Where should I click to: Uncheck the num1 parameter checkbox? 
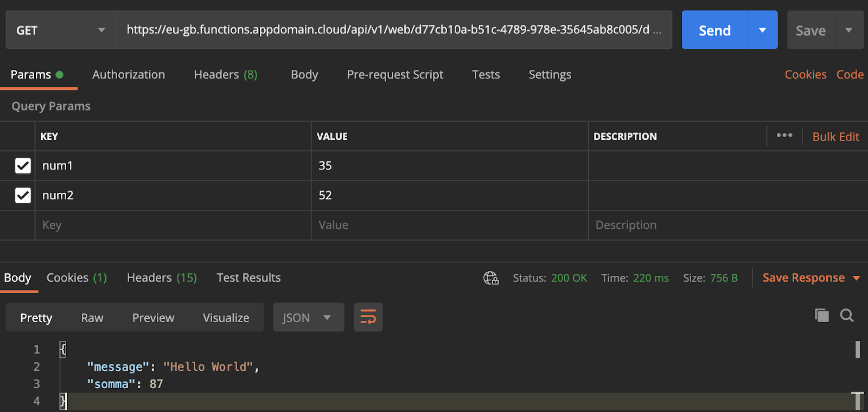point(23,165)
